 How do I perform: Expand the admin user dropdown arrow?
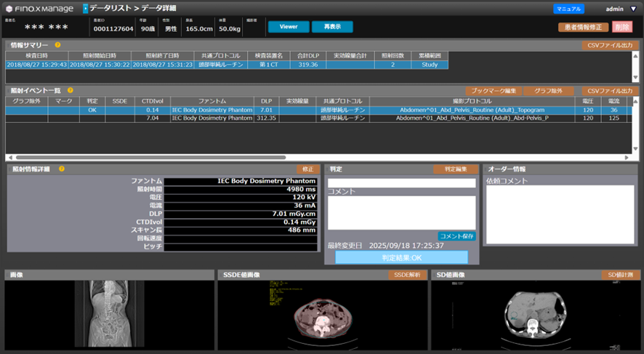633,9
